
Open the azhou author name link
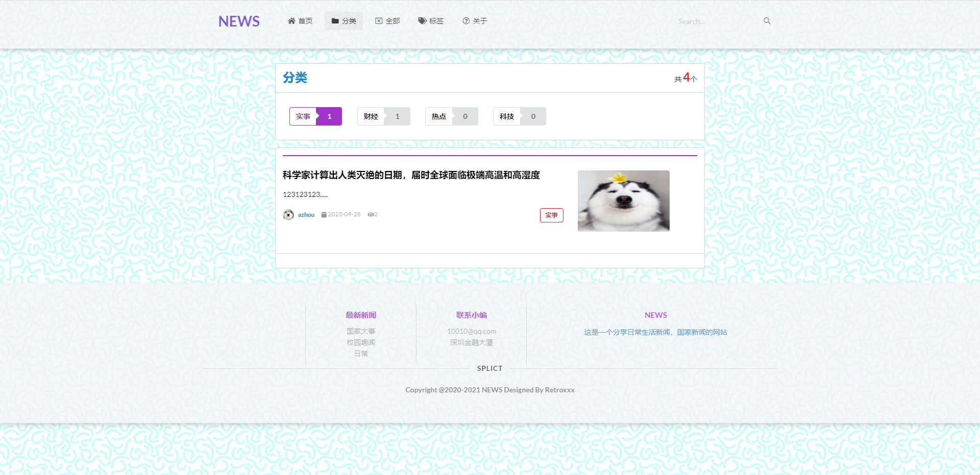306,215
